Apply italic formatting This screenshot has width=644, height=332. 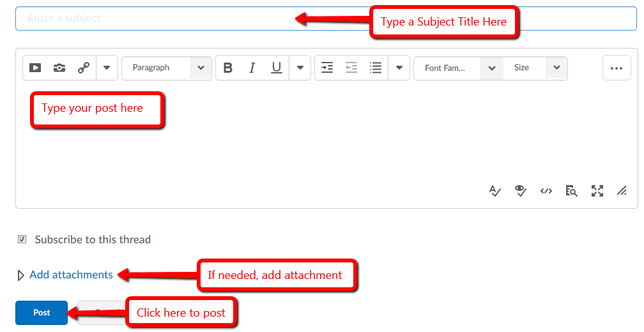(252, 68)
